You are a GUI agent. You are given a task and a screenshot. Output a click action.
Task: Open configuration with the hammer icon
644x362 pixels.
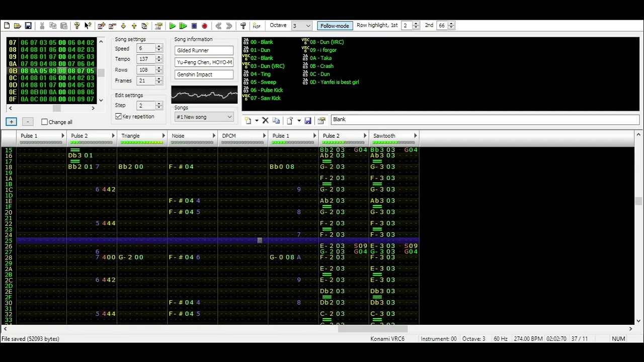(243, 26)
